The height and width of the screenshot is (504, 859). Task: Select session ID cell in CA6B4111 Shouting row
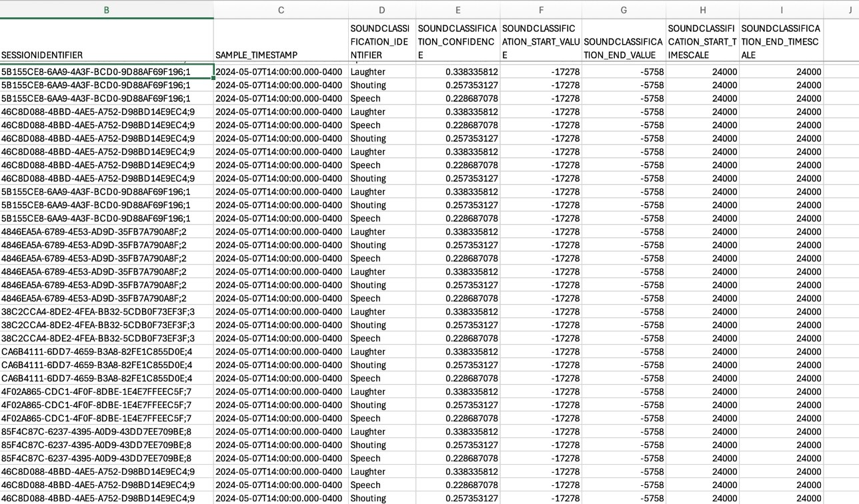coord(107,365)
